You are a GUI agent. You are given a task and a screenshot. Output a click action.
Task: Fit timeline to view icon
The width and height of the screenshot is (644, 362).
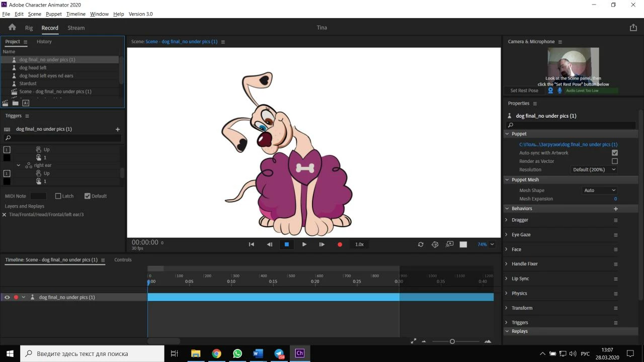point(414,341)
